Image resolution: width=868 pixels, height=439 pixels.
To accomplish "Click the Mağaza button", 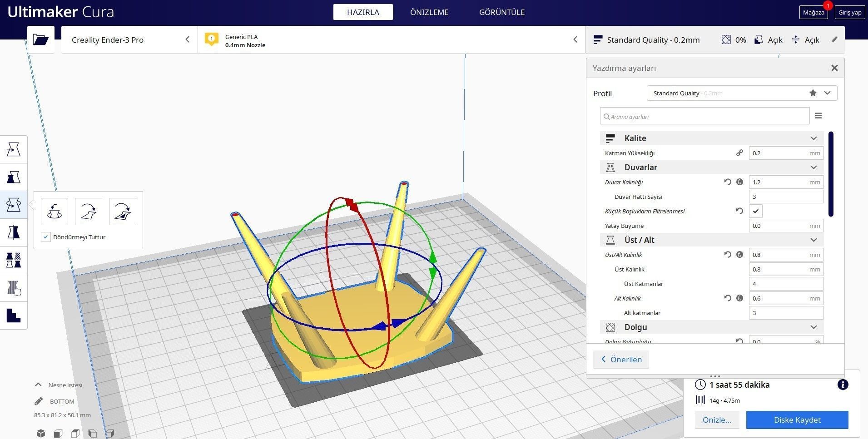I will 813,12.
